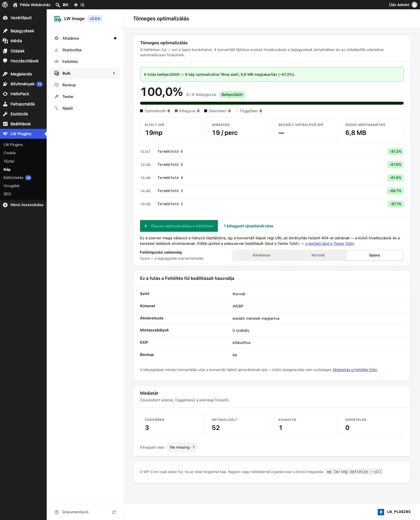
Task: Select Normál processing speed
Action: coord(318,255)
